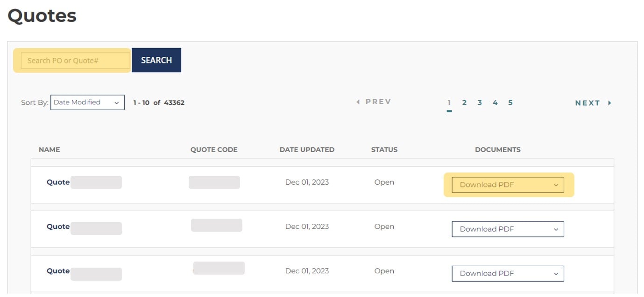644x297 pixels.
Task: Click the SEARCH button
Action: (156, 60)
